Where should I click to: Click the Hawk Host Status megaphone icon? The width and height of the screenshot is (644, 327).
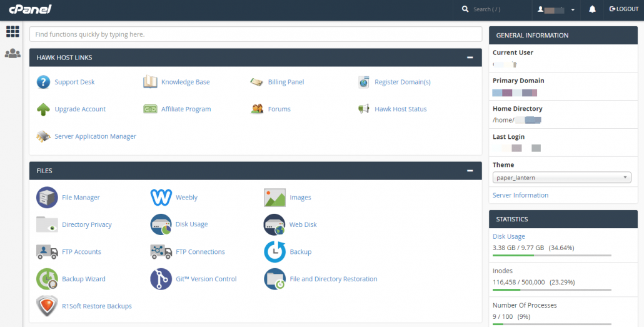click(363, 109)
